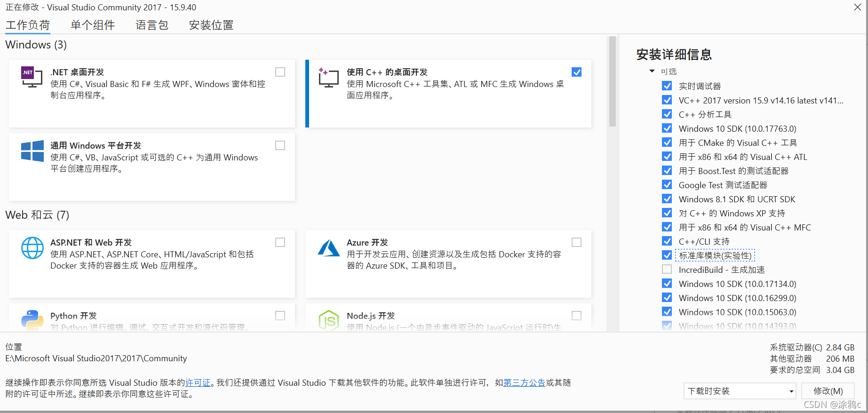Click the C++ desktop development icon

tap(328, 77)
